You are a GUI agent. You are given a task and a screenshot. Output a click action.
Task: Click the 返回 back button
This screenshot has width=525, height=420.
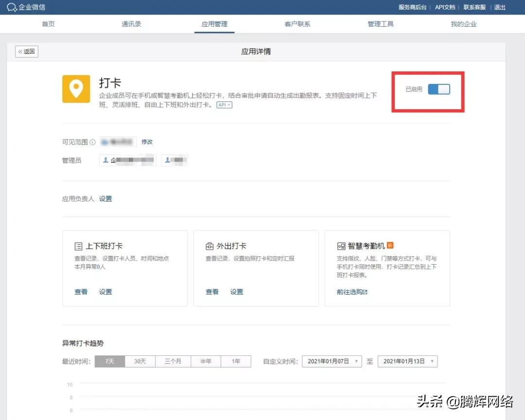pos(27,51)
